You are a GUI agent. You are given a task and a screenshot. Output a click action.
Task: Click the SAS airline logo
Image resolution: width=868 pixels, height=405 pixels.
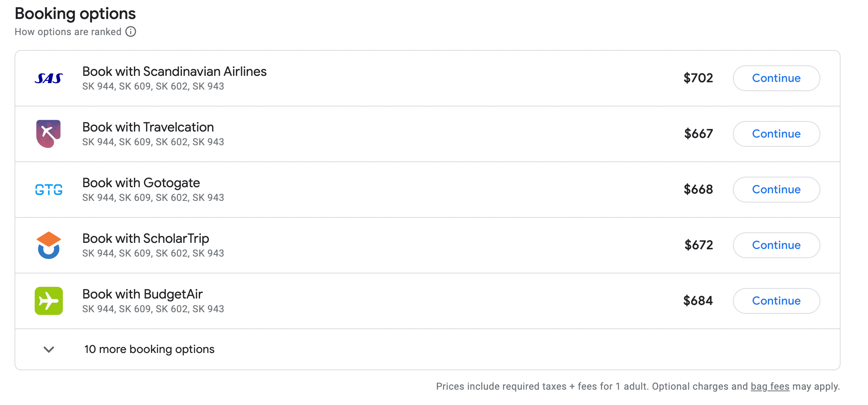tap(48, 78)
